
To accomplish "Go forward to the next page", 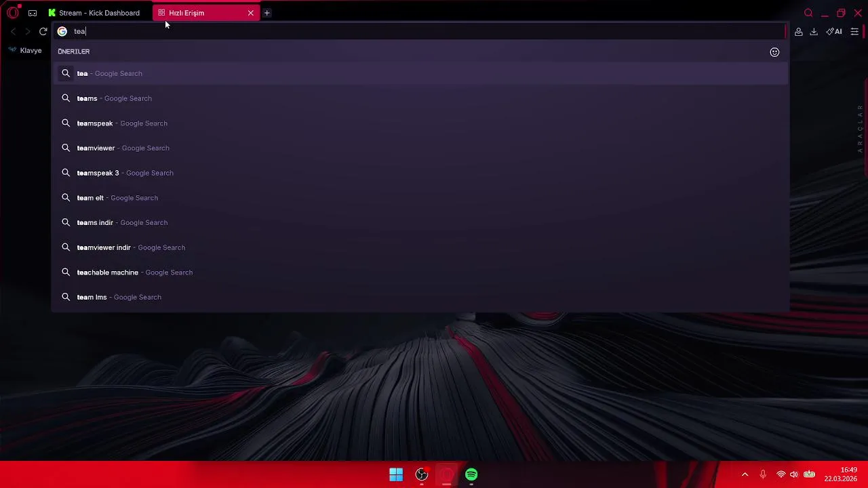I will (28, 31).
